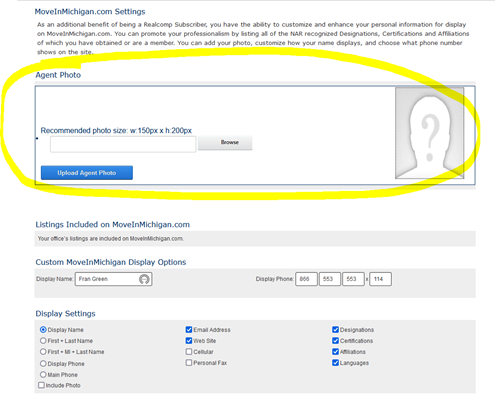Uncheck the Designations checkbox

pos(335,330)
